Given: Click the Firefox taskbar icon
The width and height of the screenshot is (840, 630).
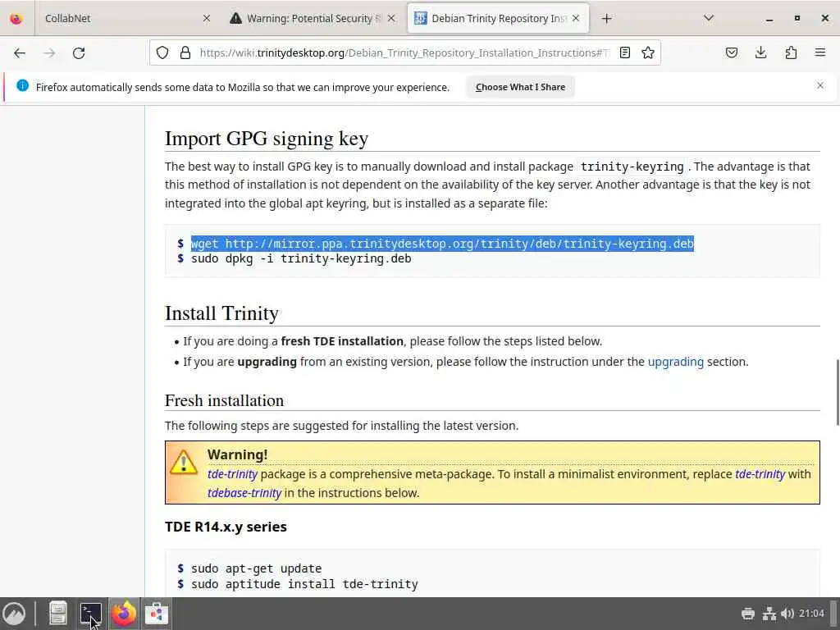Looking at the screenshot, I should pyautogui.click(x=124, y=614).
